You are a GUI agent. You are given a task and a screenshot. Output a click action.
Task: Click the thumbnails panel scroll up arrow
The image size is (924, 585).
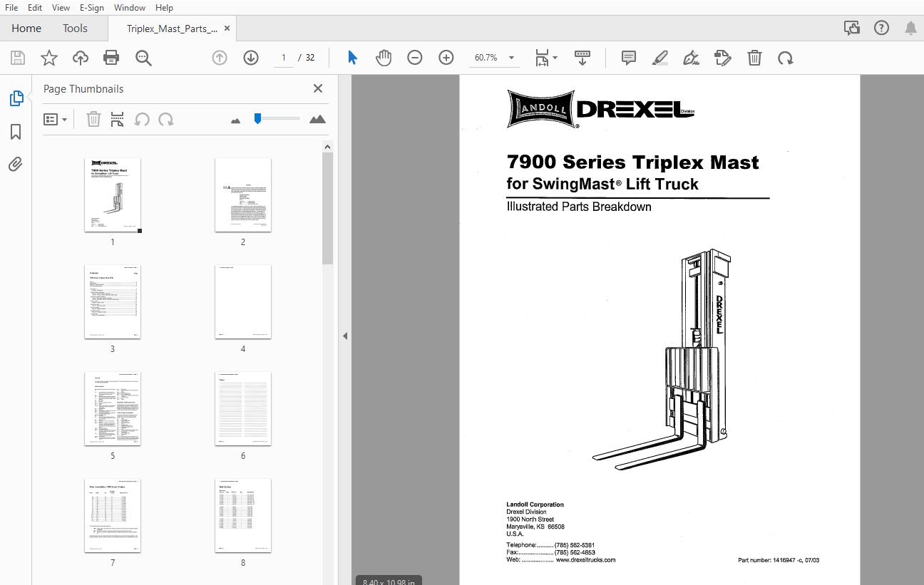(328, 147)
